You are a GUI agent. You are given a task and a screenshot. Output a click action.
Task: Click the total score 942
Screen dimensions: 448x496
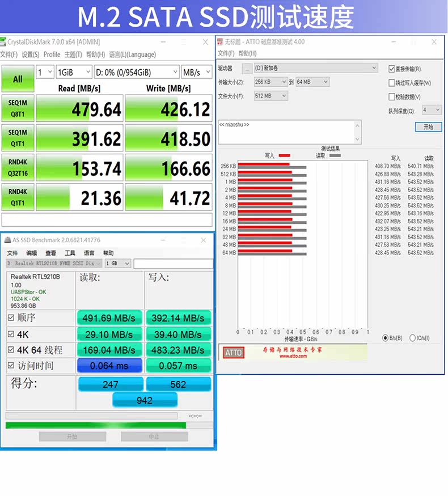point(145,400)
